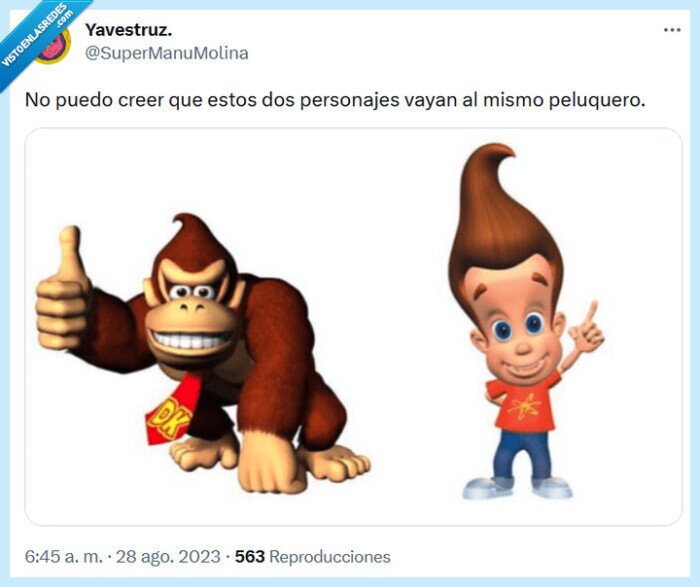700x587 pixels.
Task: Open the Donkey Kong image
Action: 203,353
